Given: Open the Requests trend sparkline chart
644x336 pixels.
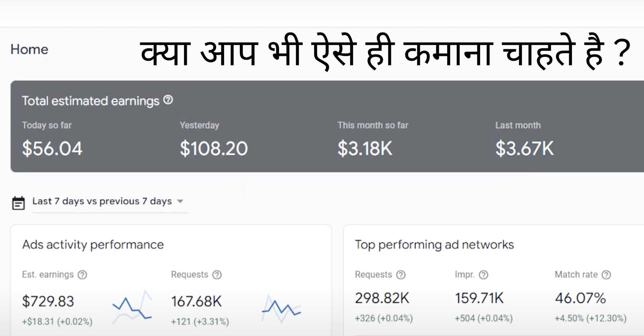Looking at the screenshot, I should [281, 309].
